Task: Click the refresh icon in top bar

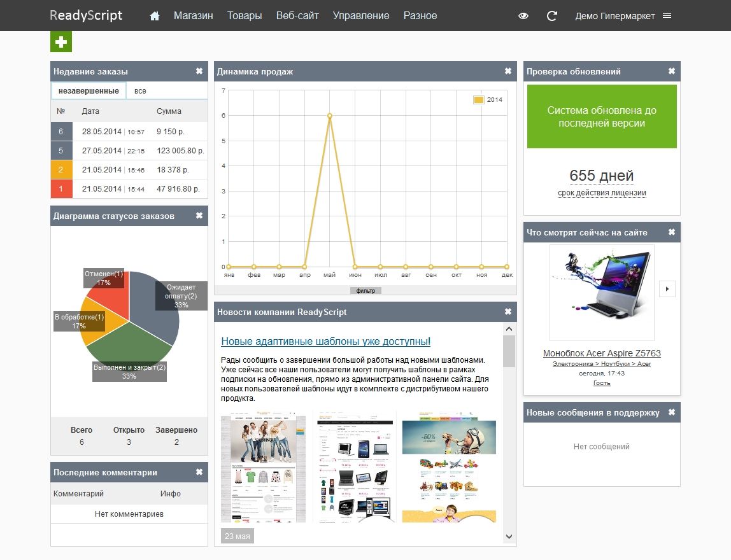Action: click(x=552, y=16)
